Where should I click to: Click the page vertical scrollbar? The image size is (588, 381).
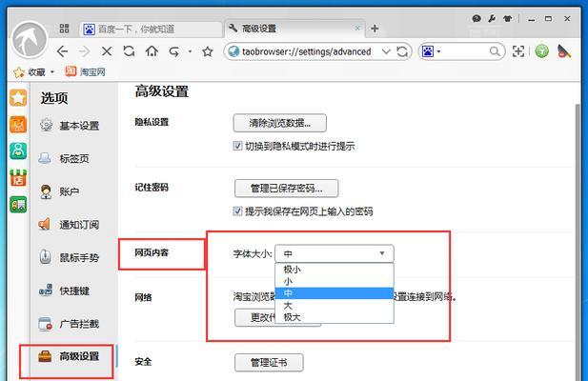pos(579,240)
